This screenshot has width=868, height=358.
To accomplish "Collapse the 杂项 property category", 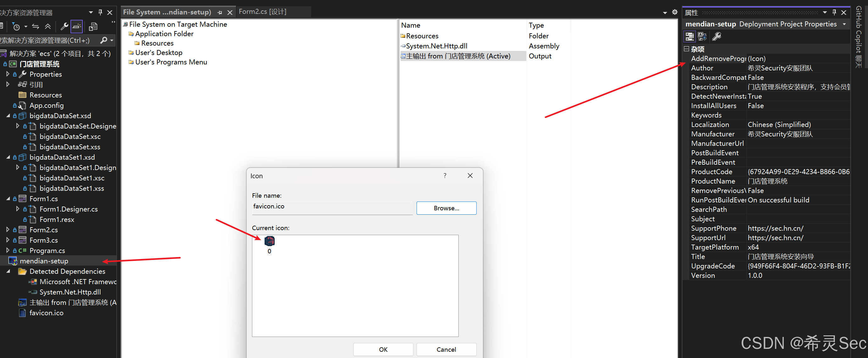I will 686,49.
